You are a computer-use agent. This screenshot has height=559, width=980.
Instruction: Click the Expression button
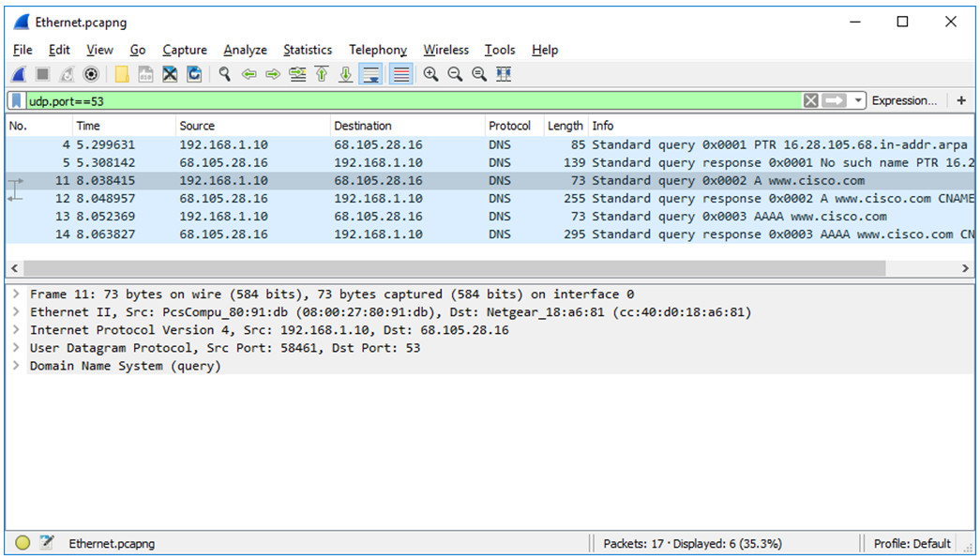903,99
